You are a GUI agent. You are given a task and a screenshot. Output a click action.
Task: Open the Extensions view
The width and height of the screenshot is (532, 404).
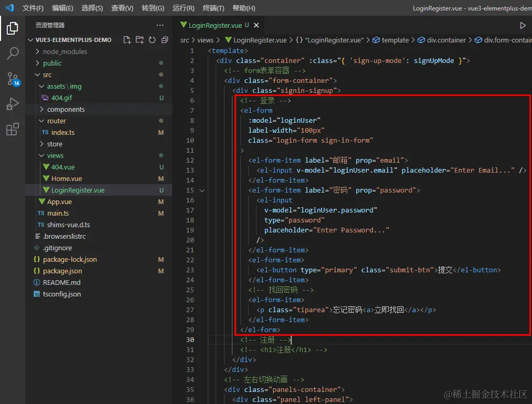(13, 129)
